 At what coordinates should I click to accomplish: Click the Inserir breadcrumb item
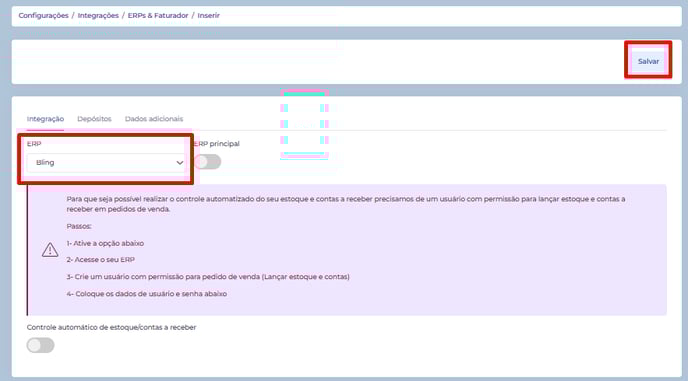coord(208,15)
